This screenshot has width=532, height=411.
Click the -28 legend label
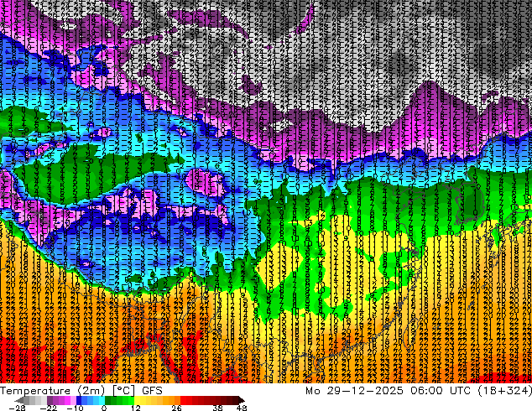(x=18, y=408)
